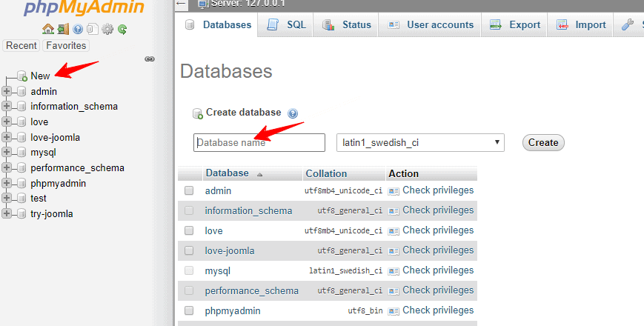Image resolution: width=644 pixels, height=326 pixels.
Task: Check the phpmyadmin database row checkbox
Action: pos(189,311)
